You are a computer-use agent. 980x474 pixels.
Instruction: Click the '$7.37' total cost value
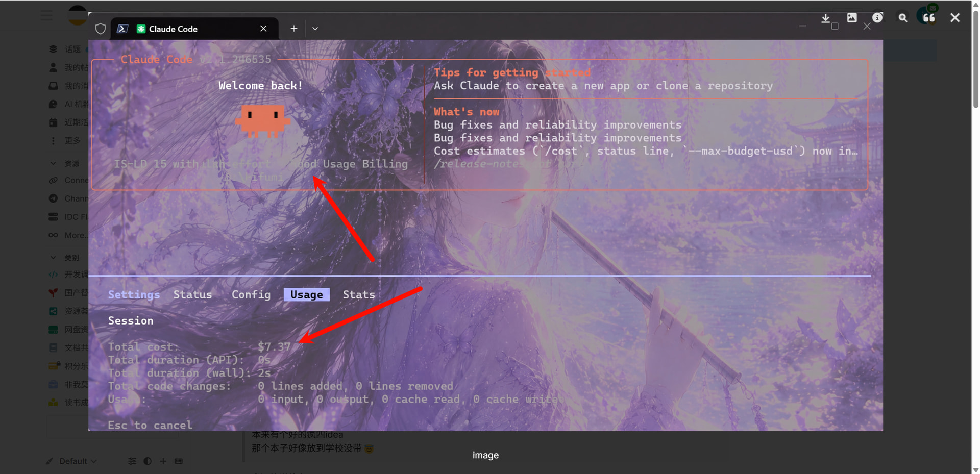[x=274, y=347]
